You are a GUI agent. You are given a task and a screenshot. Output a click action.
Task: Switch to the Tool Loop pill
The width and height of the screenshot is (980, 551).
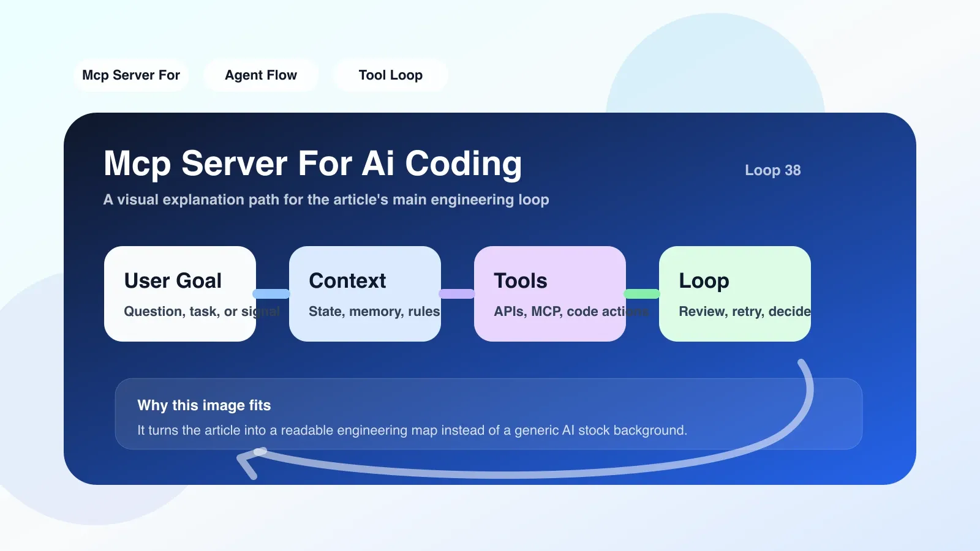(391, 75)
